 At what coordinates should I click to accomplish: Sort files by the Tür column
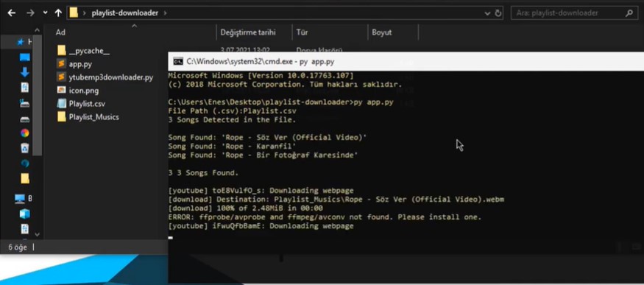(x=302, y=32)
